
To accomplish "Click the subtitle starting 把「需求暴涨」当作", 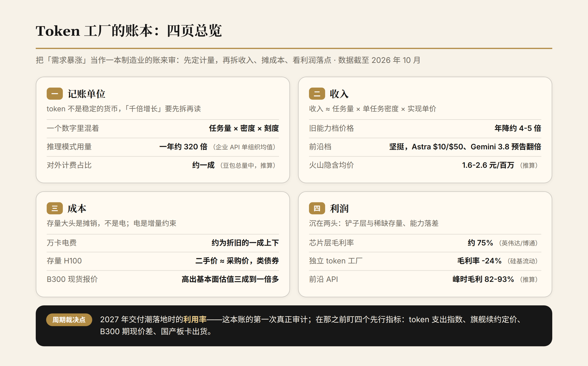I will pyautogui.click(x=228, y=60).
